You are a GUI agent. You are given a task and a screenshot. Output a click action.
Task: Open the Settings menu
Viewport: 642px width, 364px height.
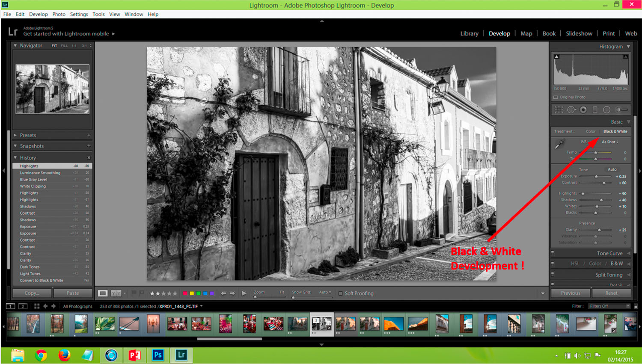[x=79, y=14]
